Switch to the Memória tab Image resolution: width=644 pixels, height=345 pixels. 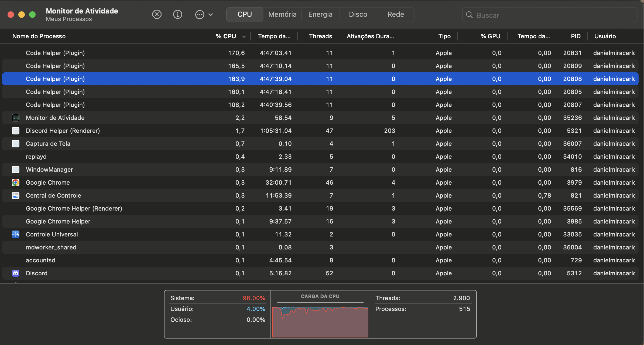[282, 14]
